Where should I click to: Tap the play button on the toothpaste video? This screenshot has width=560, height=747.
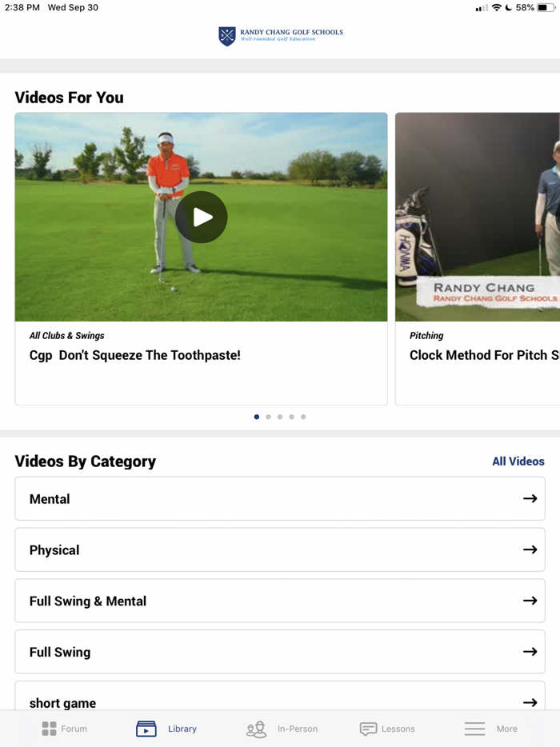coord(201,217)
